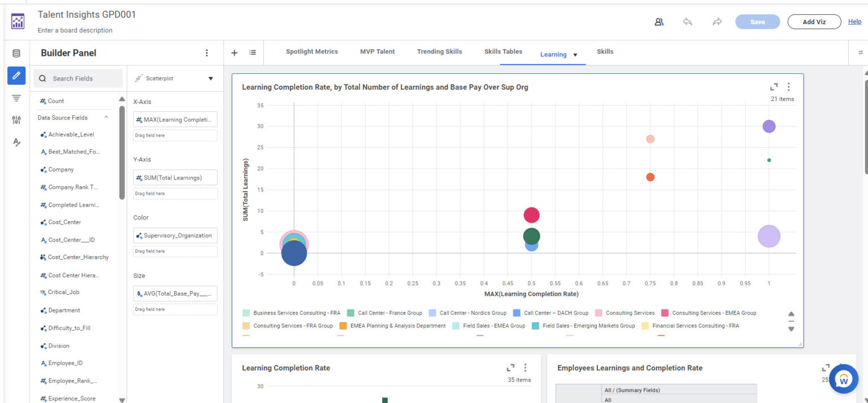This screenshot has width=868, height=403.
Task: Click the Add Viz button
Action: point(814,21)
